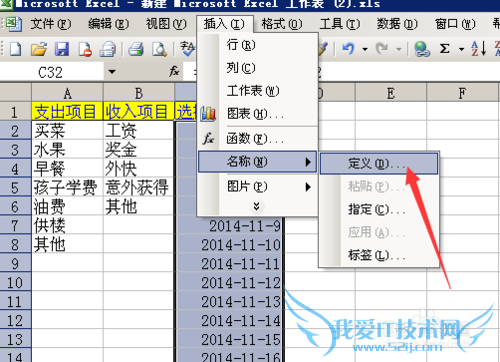Click cell containing 水果
This screenshot has height=362, width=500.
click(x=67, y=150)
